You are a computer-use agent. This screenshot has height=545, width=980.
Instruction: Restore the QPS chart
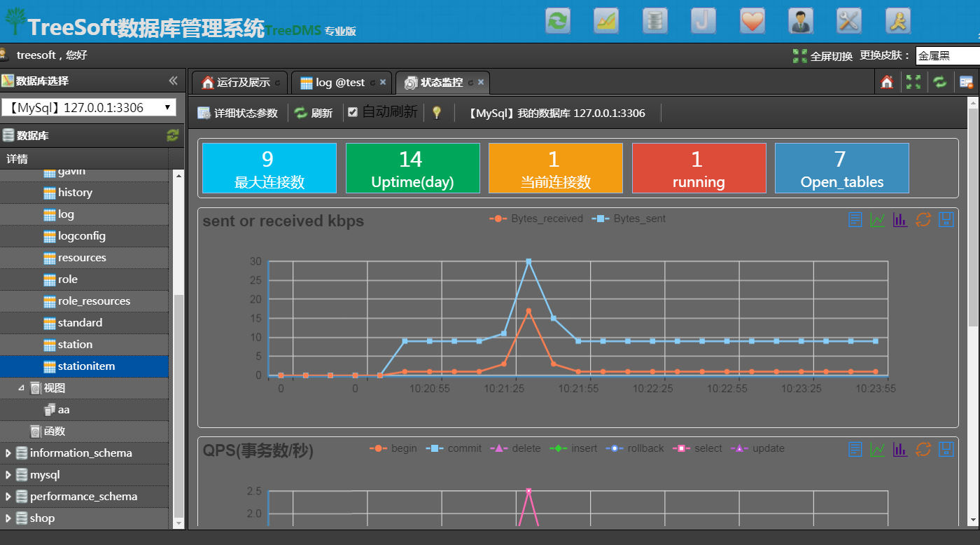(x=923, y=449)
